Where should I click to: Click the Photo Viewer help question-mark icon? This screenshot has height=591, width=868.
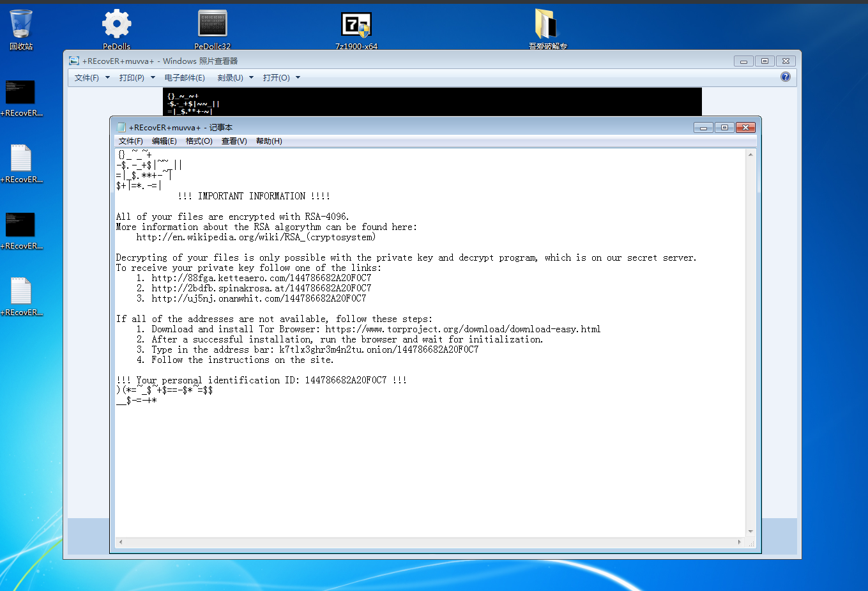(785, 77)
